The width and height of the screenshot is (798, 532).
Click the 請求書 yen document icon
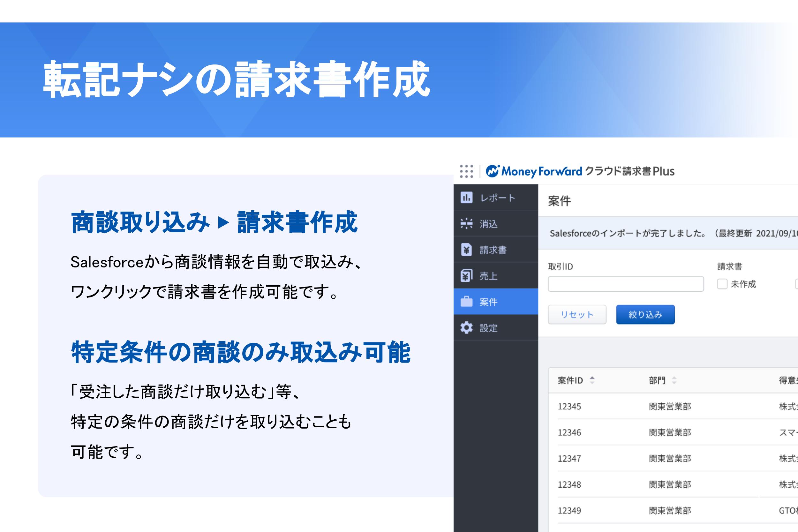tap(466, 250)
